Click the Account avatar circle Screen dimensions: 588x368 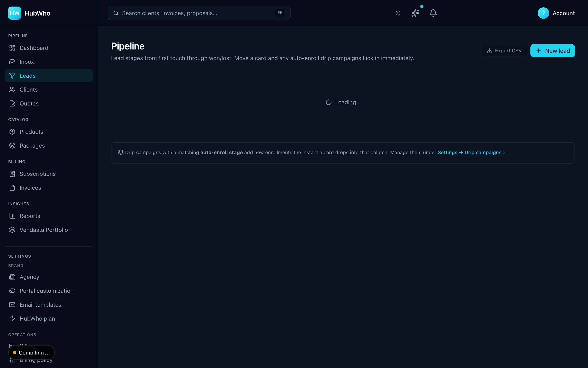pos(543,13)
